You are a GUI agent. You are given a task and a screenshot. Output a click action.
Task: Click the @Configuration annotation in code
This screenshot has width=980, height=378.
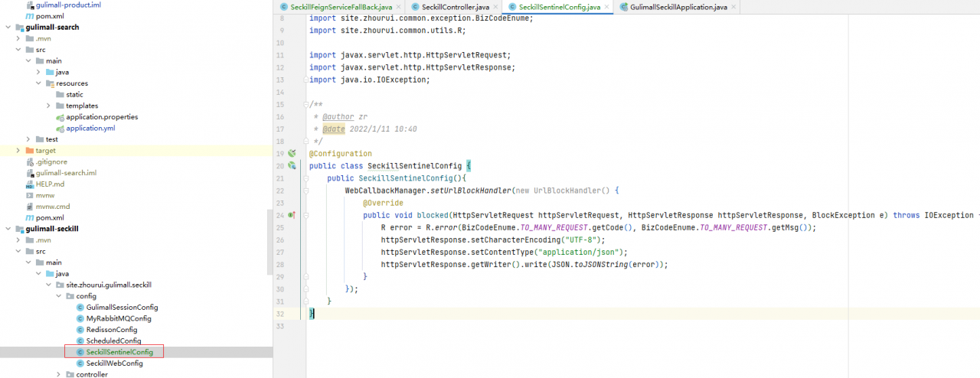pos(341,154)
